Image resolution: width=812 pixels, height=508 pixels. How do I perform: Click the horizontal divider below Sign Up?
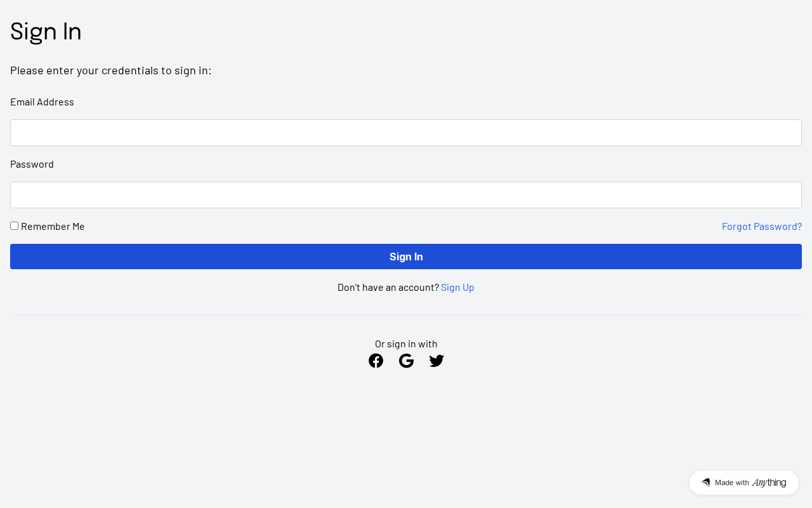point(406,315)
